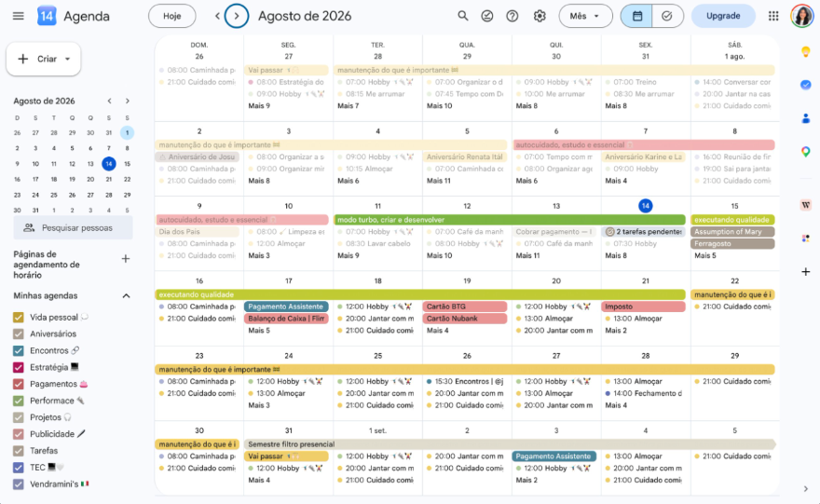Switch to Tasks view icon

(667, 16)
